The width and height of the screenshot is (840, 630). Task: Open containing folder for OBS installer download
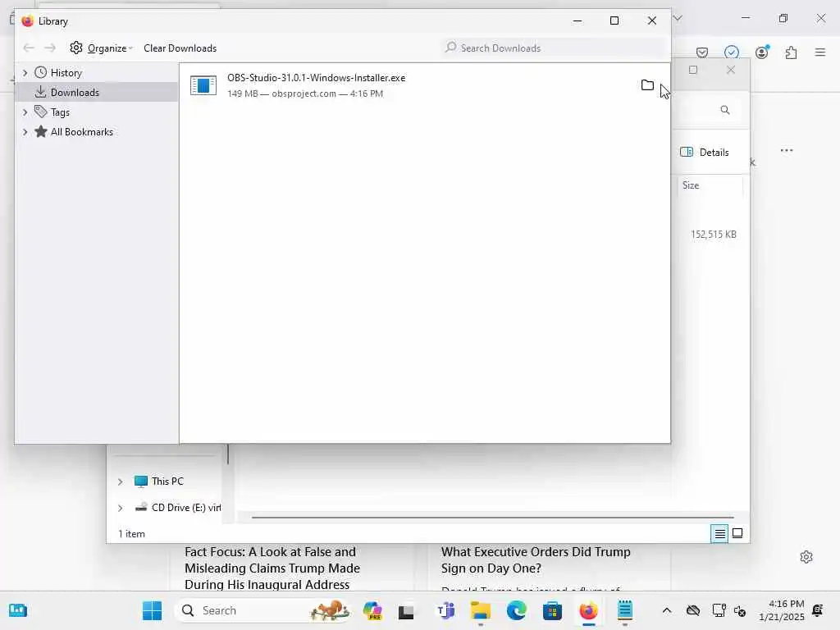click(647, 85)
